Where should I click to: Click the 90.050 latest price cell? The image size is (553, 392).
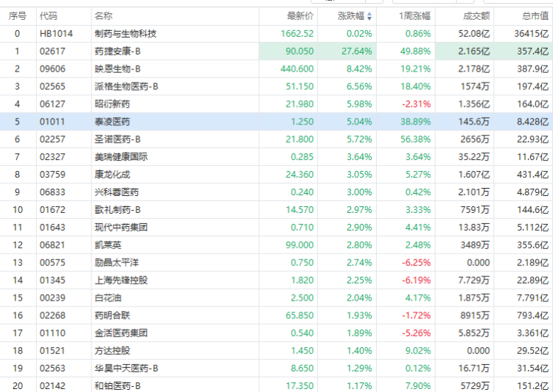[299, 51]
